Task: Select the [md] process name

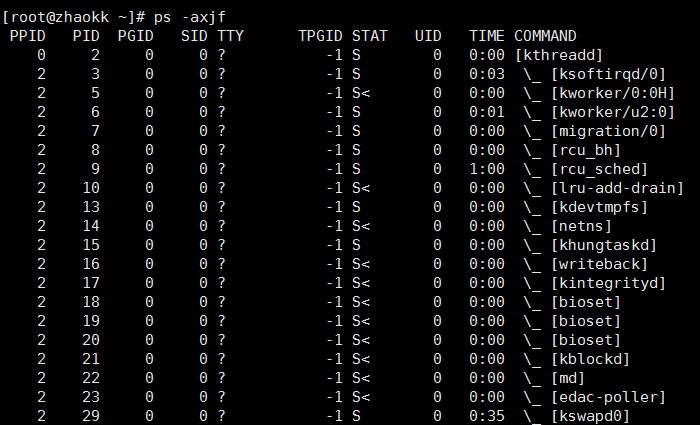Action: point(568,378)
